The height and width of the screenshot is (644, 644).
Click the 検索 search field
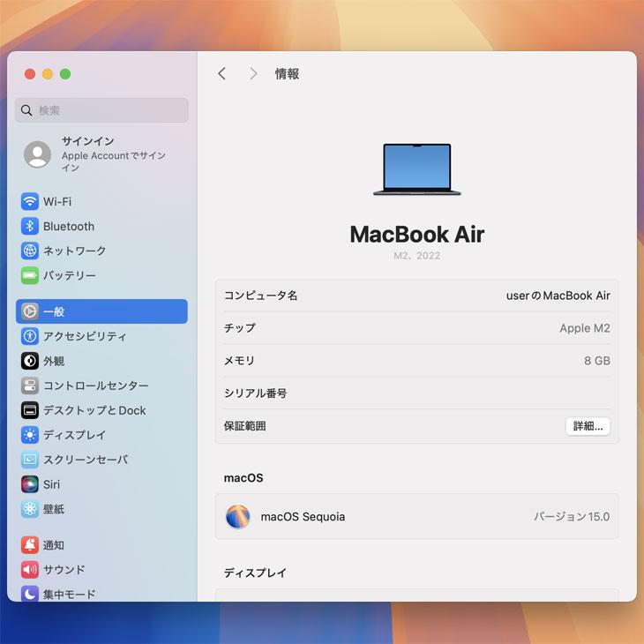pyautogui.click(x=101, y=110)
